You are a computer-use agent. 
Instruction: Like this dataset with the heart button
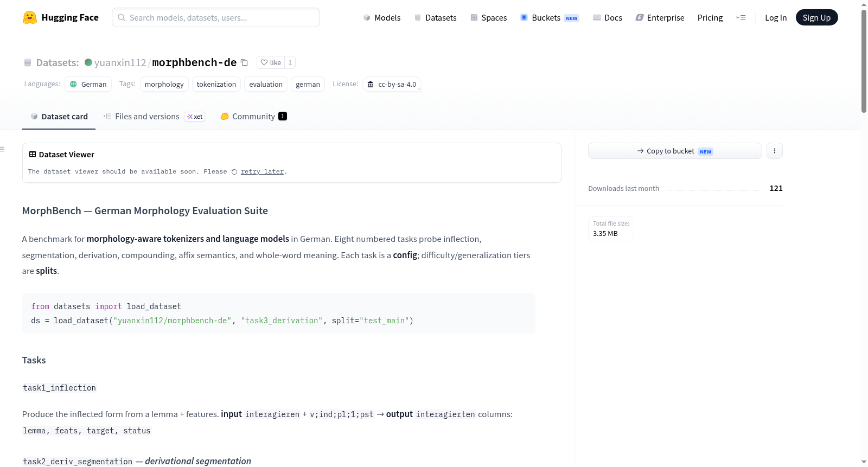coord(271,63)
